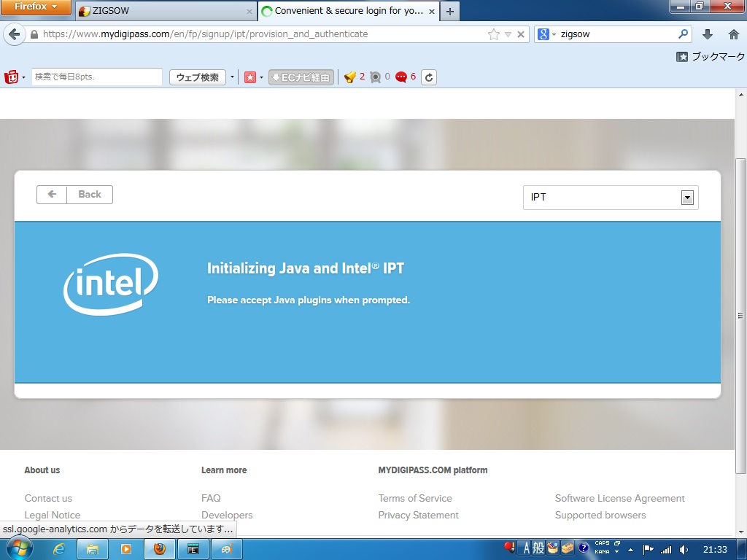
Task: Open the Downloads arrow icon
Action: (708, 34)
